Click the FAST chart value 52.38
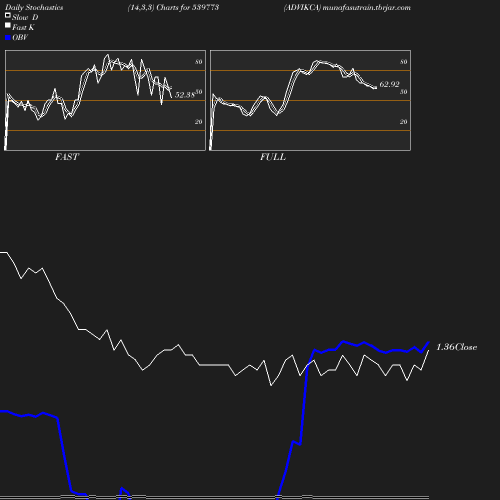500x500 pixels. point(185,95)
